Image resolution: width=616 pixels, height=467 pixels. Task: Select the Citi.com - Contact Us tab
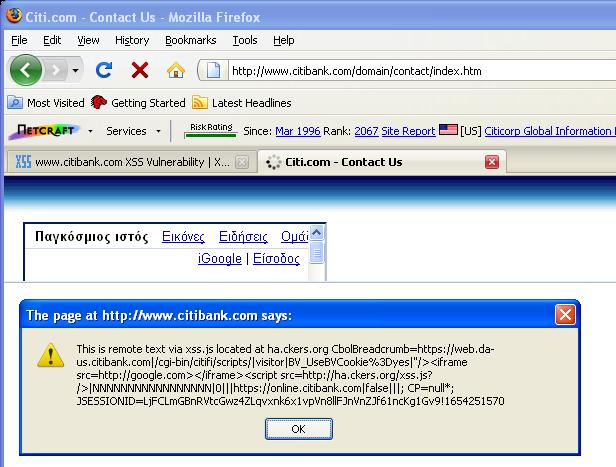381,162
